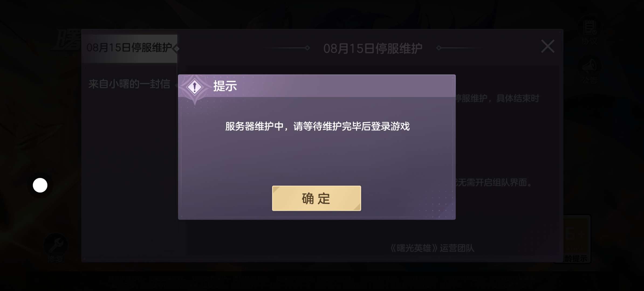Screen dimensions: 644x291
Task: Click the 《曙光英雄》运营团队 signature
Action: (x=432, y=248)
